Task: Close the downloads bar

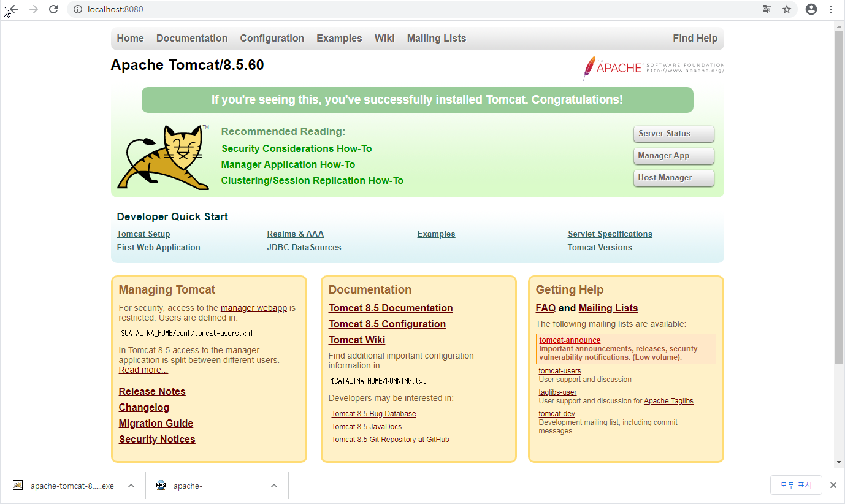Action: (833, 485)
